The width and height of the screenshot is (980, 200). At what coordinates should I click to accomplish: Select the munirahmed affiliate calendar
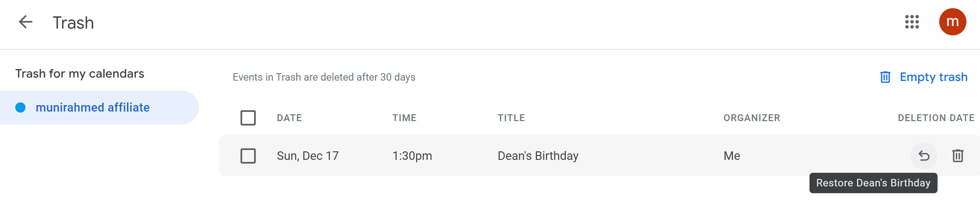93,107
